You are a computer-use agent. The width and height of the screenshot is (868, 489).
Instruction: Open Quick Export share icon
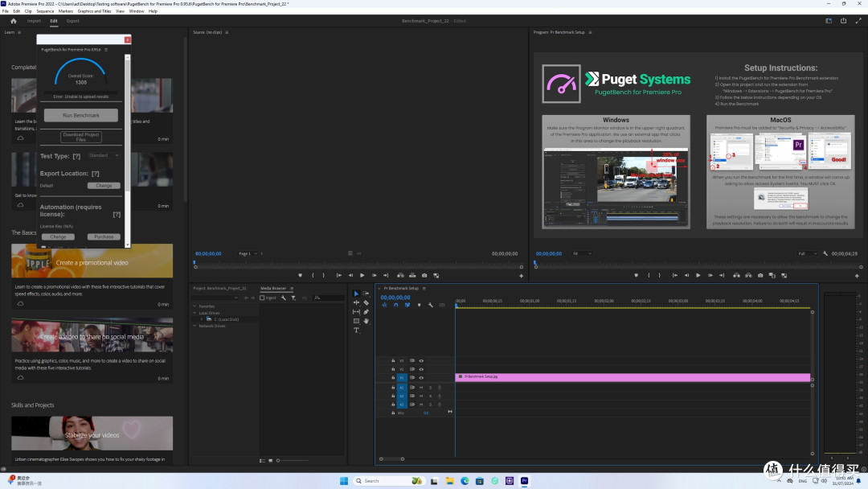(844, 21)
